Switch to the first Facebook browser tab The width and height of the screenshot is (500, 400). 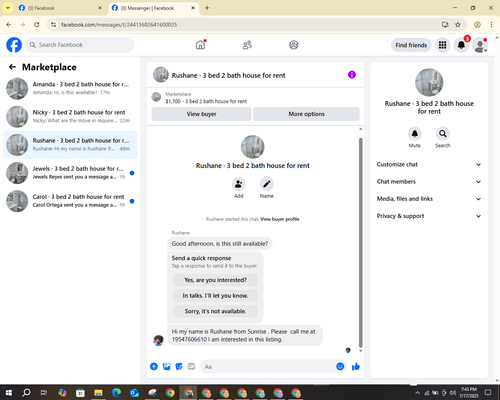tap(60, 8)
